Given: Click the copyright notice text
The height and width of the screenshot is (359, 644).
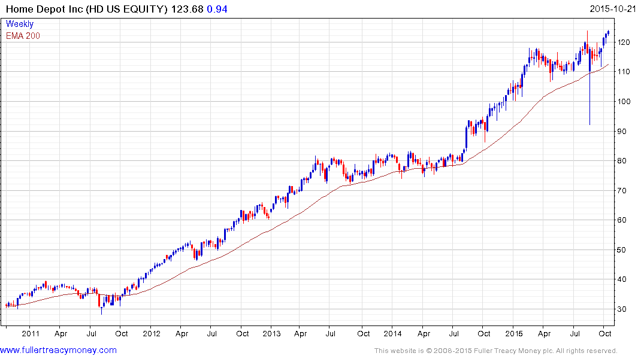Looking at the screenshot, I should (x=496, y=351).
